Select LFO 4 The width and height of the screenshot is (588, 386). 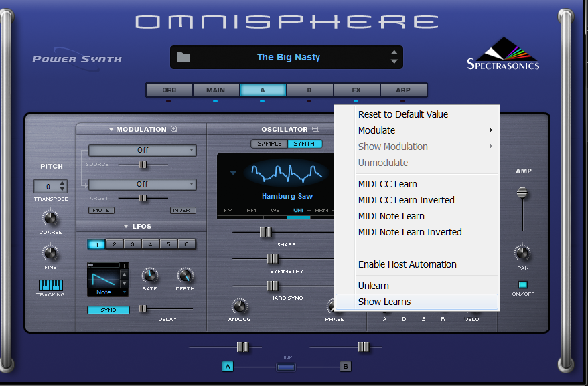click(151, 244)
